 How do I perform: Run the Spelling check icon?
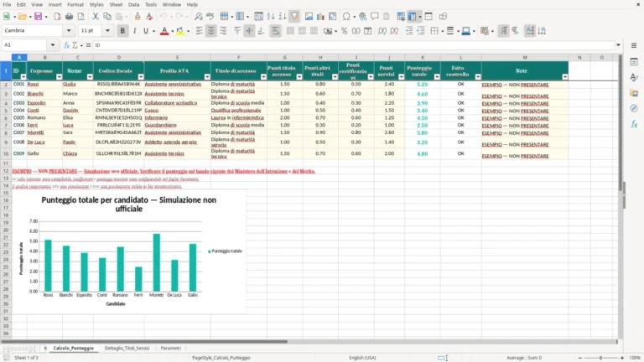(210, 17)
